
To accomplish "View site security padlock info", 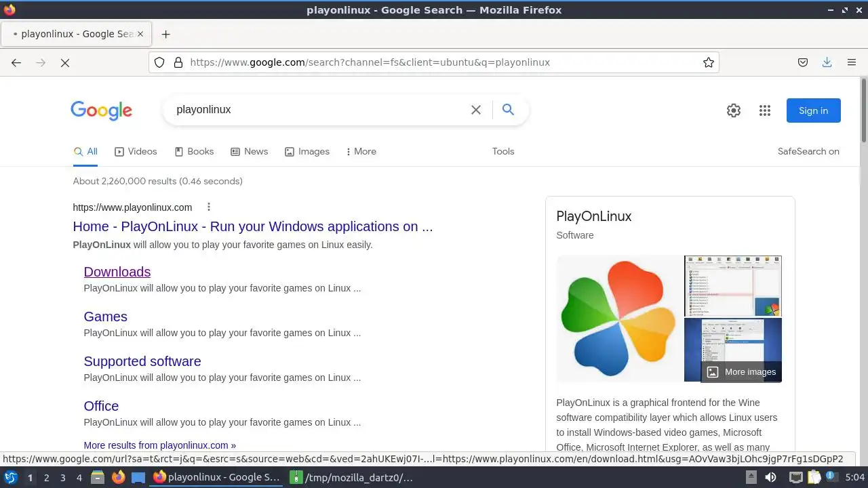I will point(178,62).
